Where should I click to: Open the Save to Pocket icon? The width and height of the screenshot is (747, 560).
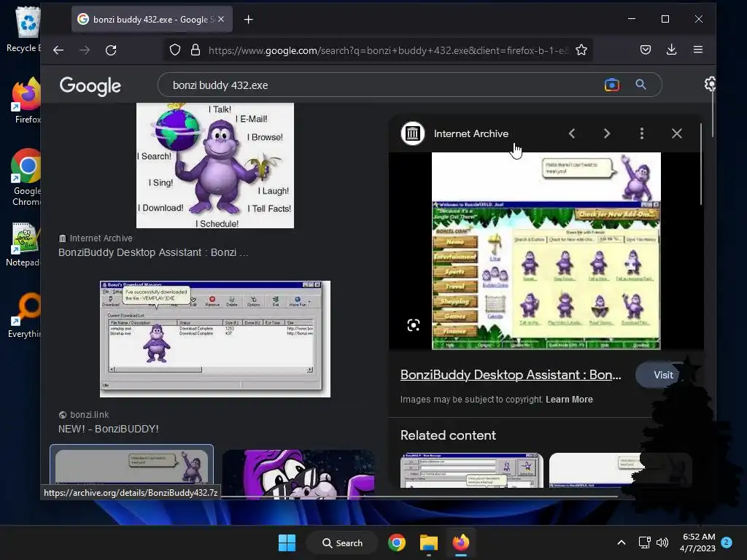click(646, 50)
